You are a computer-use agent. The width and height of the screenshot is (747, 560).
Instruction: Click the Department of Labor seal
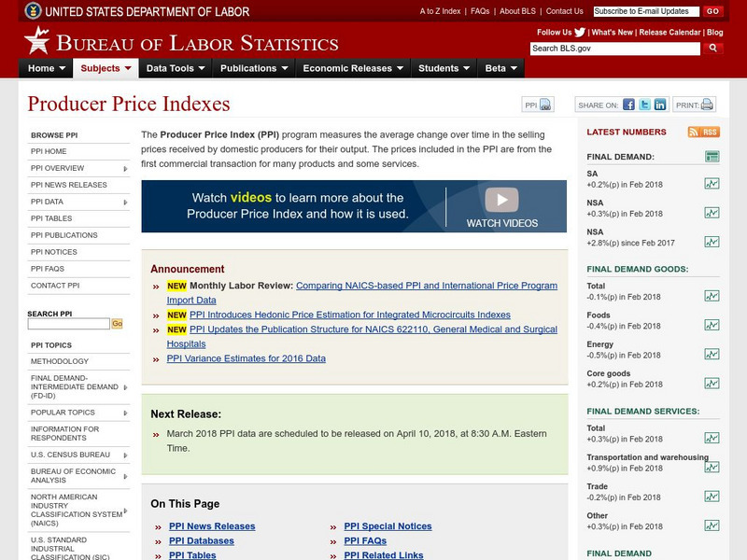click(33, 10)
